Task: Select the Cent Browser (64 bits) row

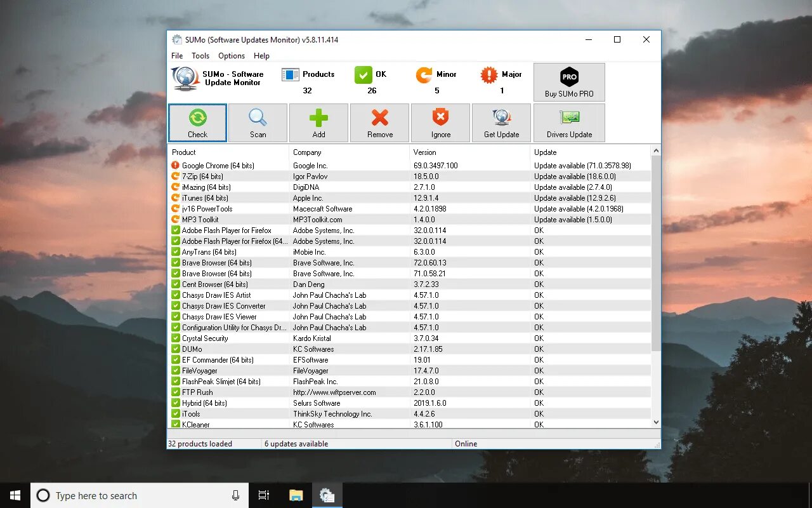Action: point(409,284)
